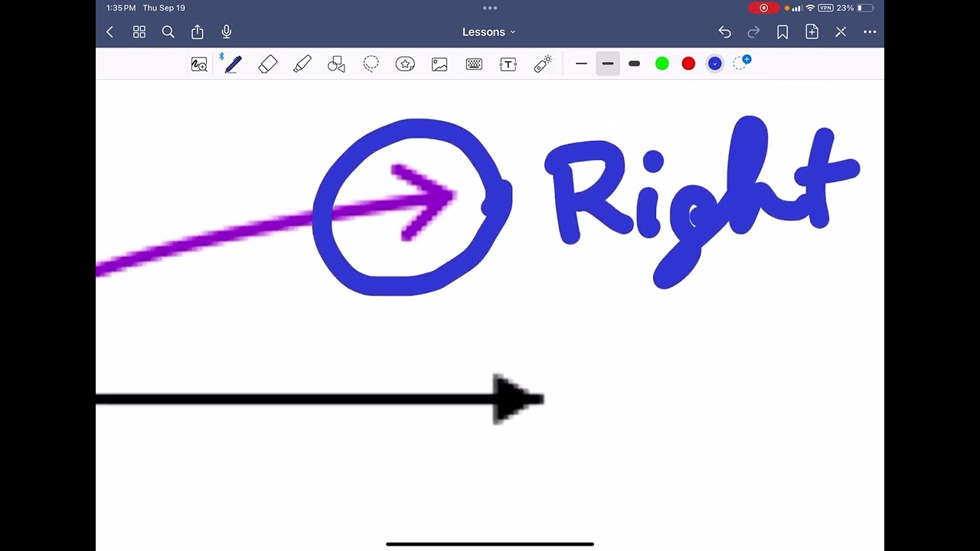Screen dimensions: 980x551
Task: Pick the red pen color
Action: (x=688, y=64)
